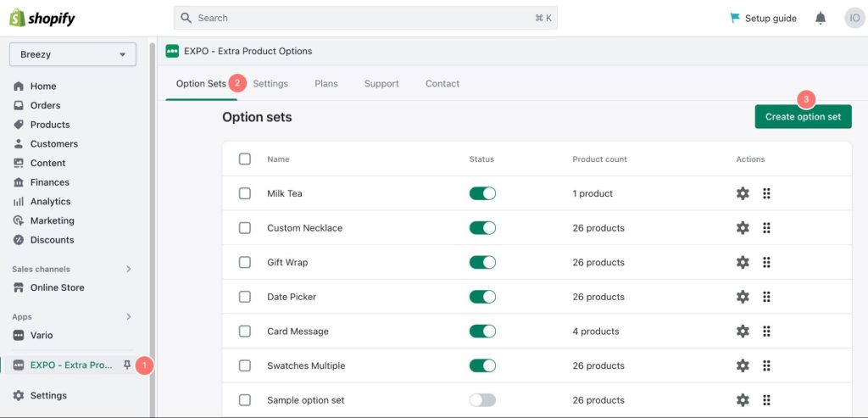The width and height of the screenshot is (868, 418).
Task: Open the Support tab
Action: coord(381,84)
